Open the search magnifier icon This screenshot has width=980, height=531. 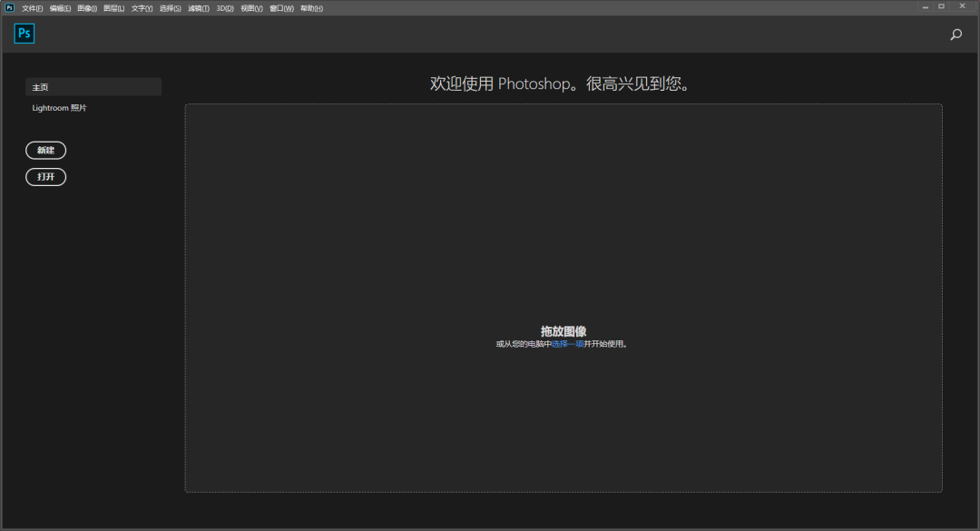[955, 34]
